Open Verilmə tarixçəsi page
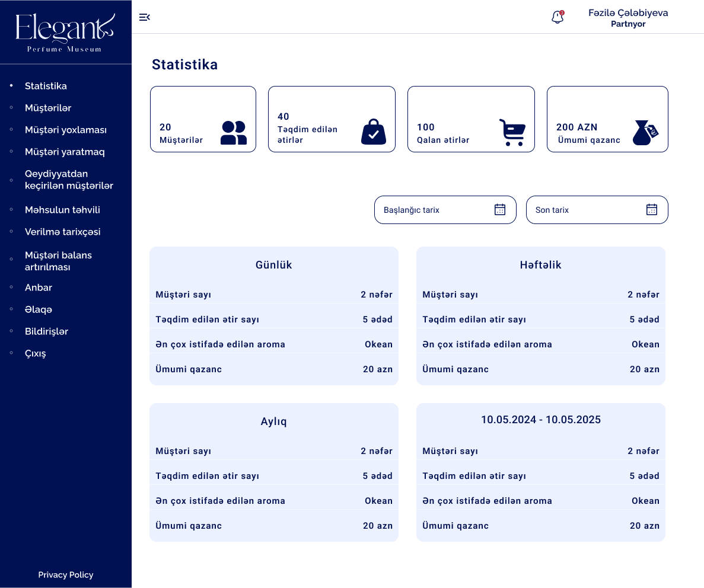704x588 pixels. (62, 232)
